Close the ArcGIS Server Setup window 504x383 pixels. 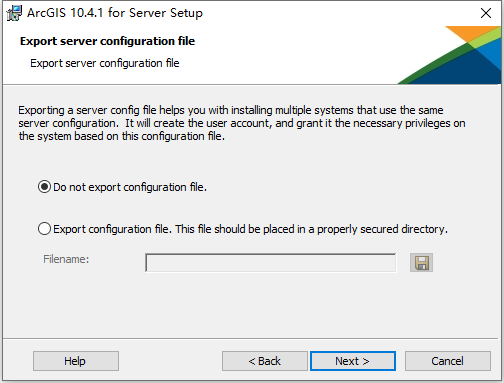tap(486, 13)
